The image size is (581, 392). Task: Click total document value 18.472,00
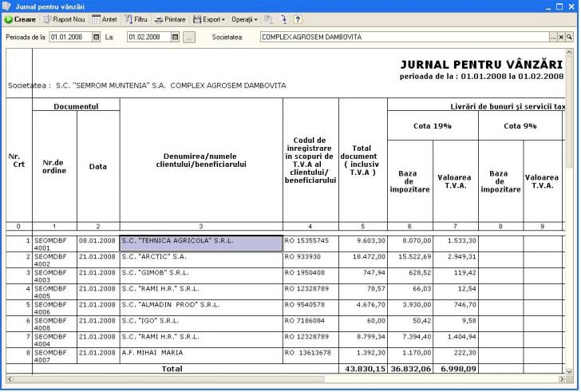(x=363, y=259)
